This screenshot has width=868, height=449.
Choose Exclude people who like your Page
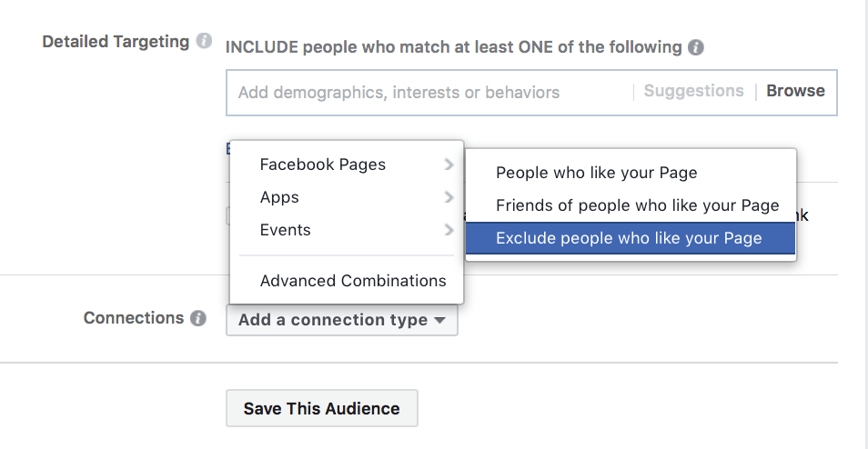click(631, 238)
